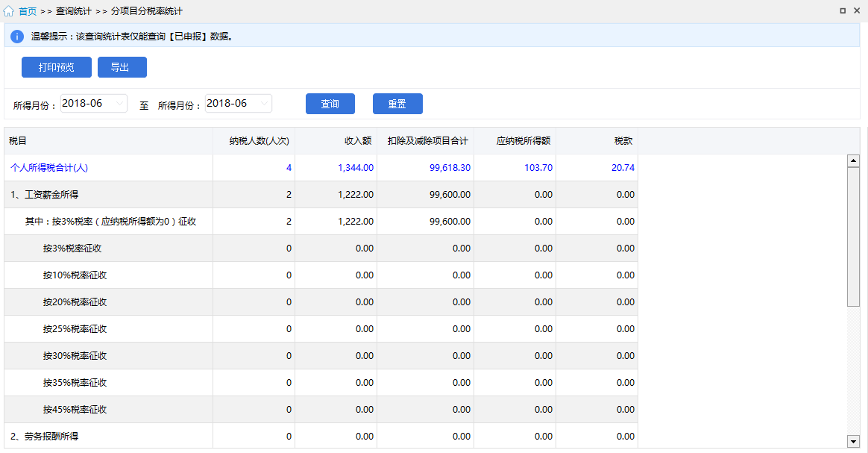This screenshot has height=453, width=868.
Task: Click the 纳税人数(人次) column header
Action: pyautogui.click(x=254, y=140)
